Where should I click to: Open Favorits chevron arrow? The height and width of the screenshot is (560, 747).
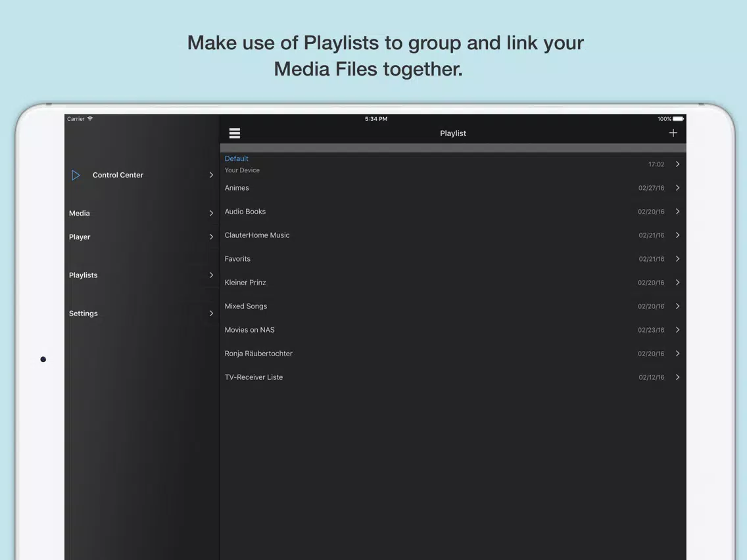click(677, 258)
